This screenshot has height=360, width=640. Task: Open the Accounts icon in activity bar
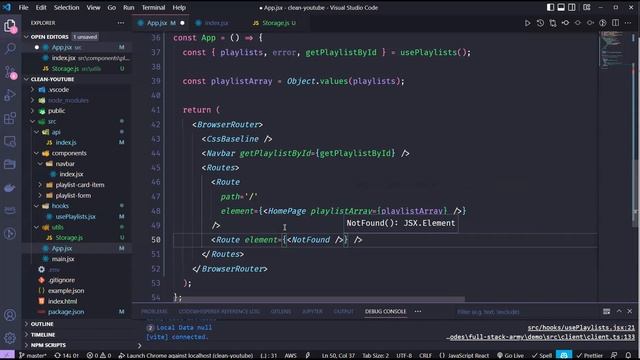[10, 315]
